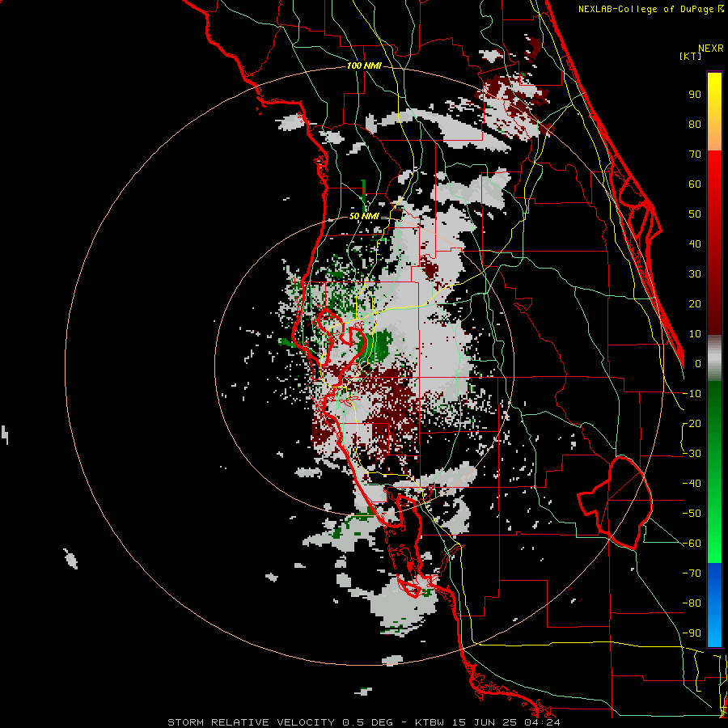Click the 0 value on velocity scale

pos(698,364)
